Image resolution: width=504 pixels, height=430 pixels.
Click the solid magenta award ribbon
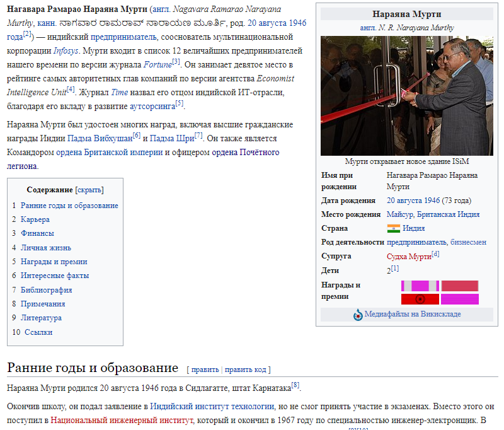(460, 299)
